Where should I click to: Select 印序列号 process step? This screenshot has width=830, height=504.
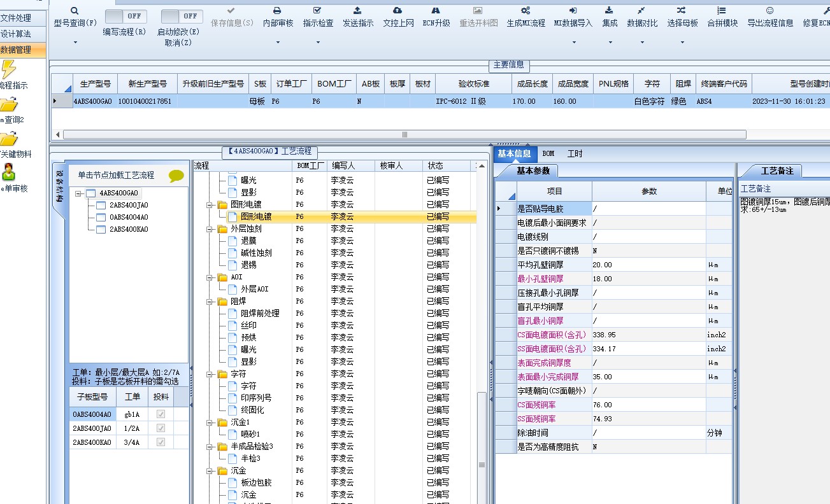pos(256,398)
